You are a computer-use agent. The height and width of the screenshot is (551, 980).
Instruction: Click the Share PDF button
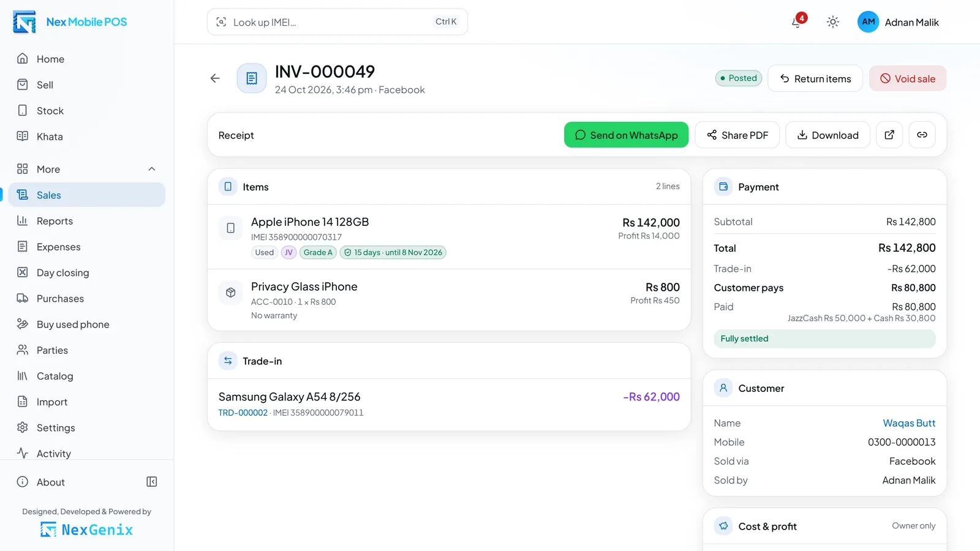click(x=737, y=135)
